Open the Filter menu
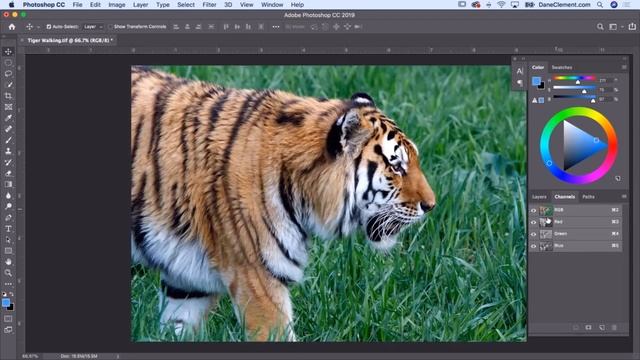The width and height of the screenshot is (640, 360). click(x=209, y=5)
